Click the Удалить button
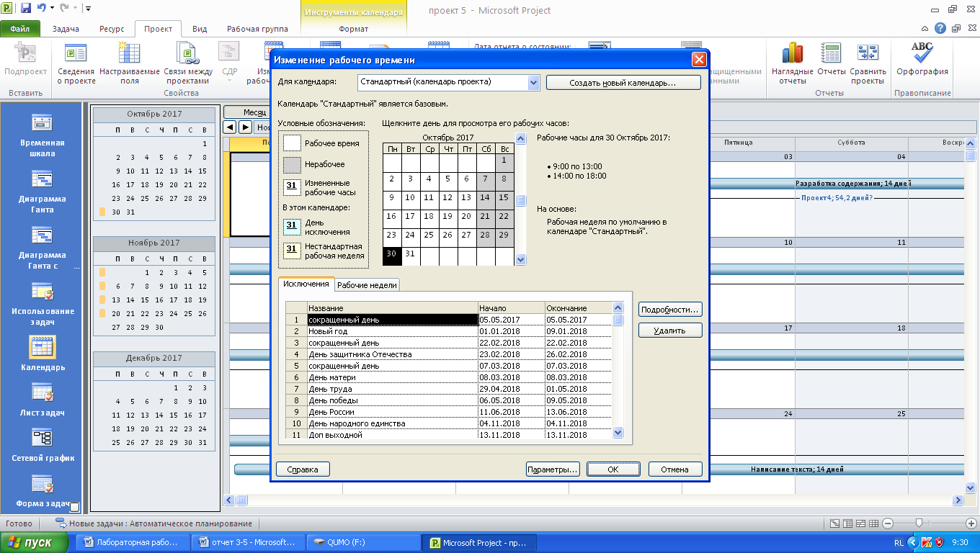Screen dimensions: 980x553 [x=670, y=331]
